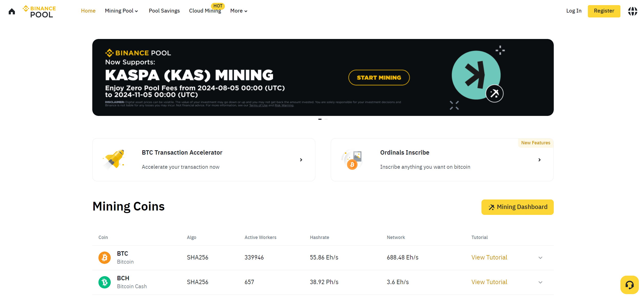Click the Coin column header

pyautogui.click(x=103, y=237)
